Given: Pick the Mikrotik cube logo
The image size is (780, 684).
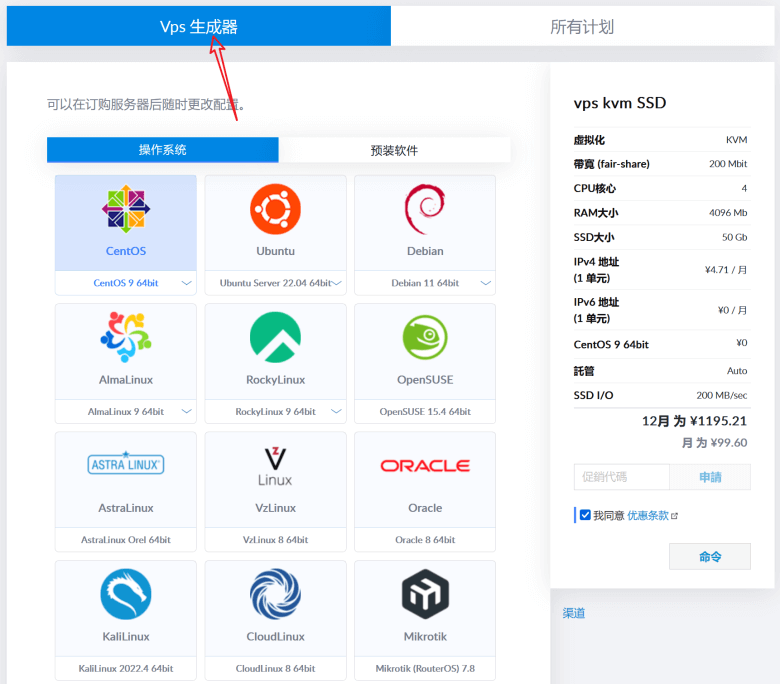Looking at the screenshot, I should coord(425,594).
